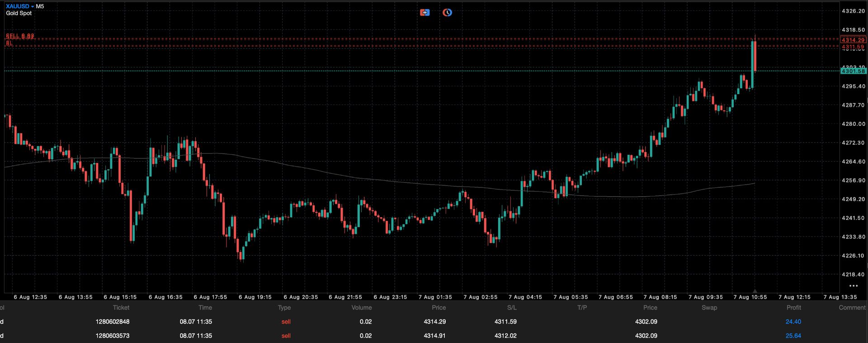Click the Volume column header
The height and width of the screenshot is (343, 868).
click(362, 308)
